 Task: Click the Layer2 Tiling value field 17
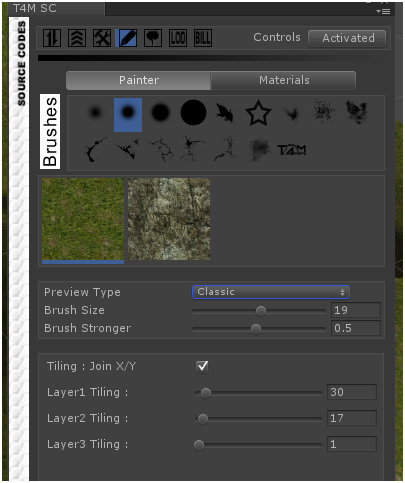point(352,418)
